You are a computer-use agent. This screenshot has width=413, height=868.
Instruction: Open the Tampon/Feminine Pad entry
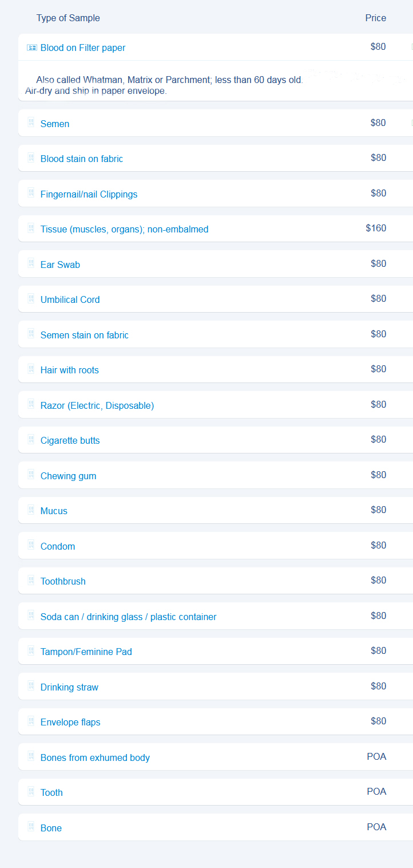pyautogui.click(x=86, y=652)
